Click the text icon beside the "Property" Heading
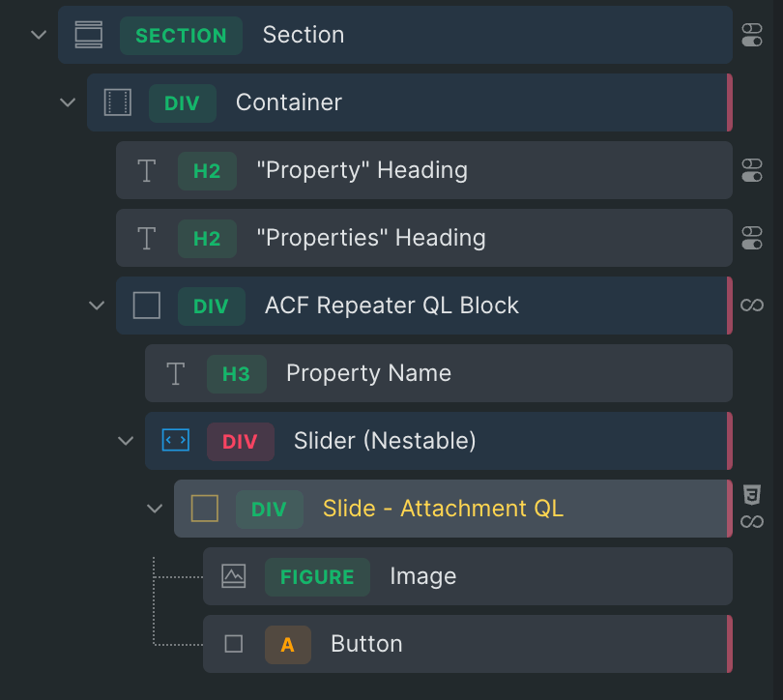 point(146,170)
